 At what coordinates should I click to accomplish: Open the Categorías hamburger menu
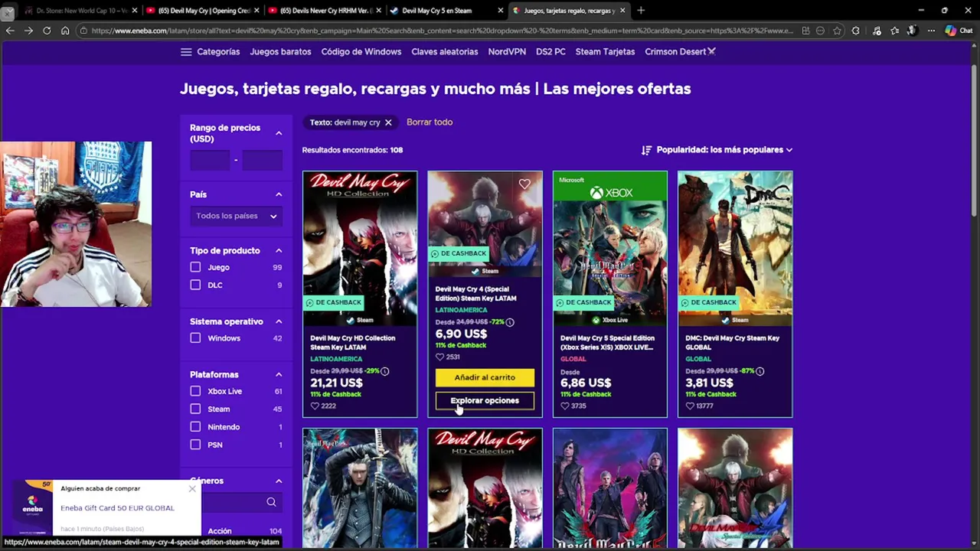click(x=186, y=52)
